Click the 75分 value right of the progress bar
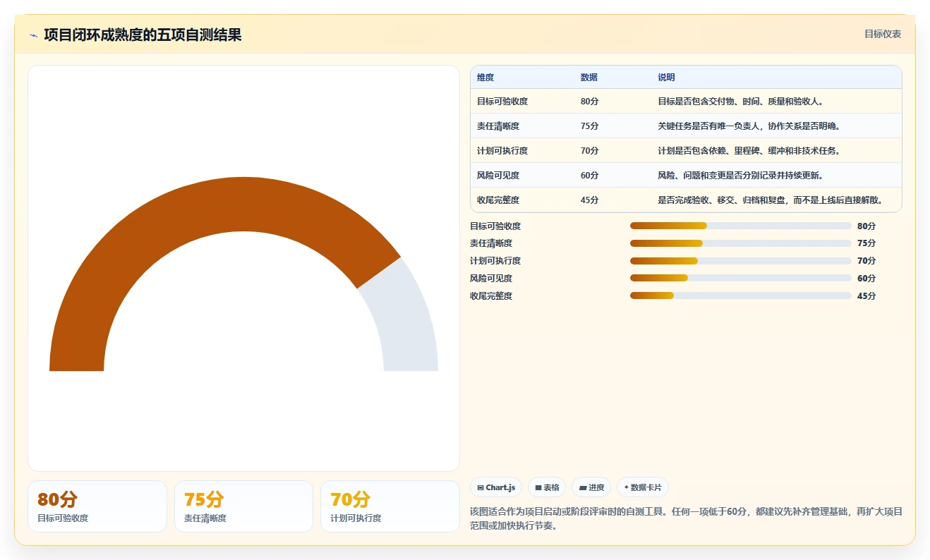Image resolution: width=930 pixels, height=560 pixels. tap(866, 243)
